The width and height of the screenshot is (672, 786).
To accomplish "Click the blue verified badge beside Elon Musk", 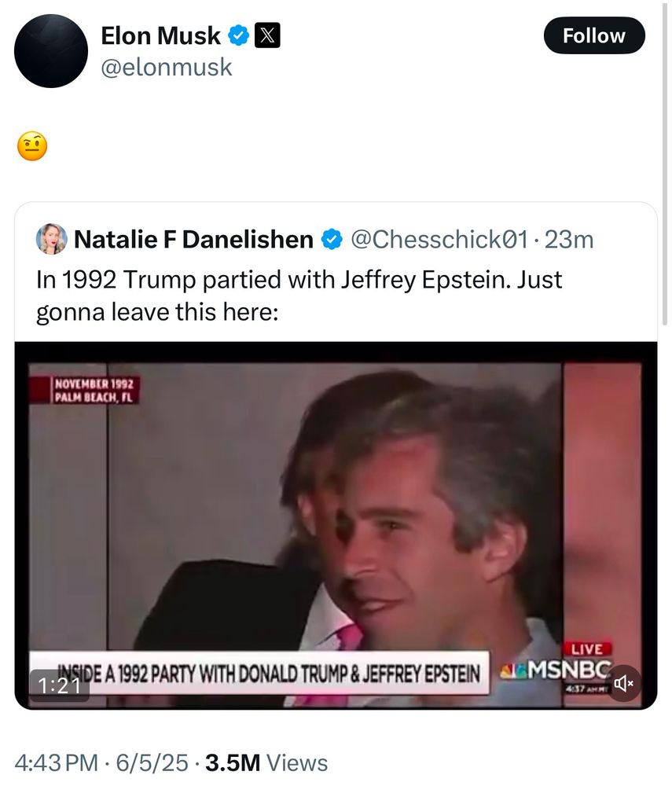I will coord(240,35).
